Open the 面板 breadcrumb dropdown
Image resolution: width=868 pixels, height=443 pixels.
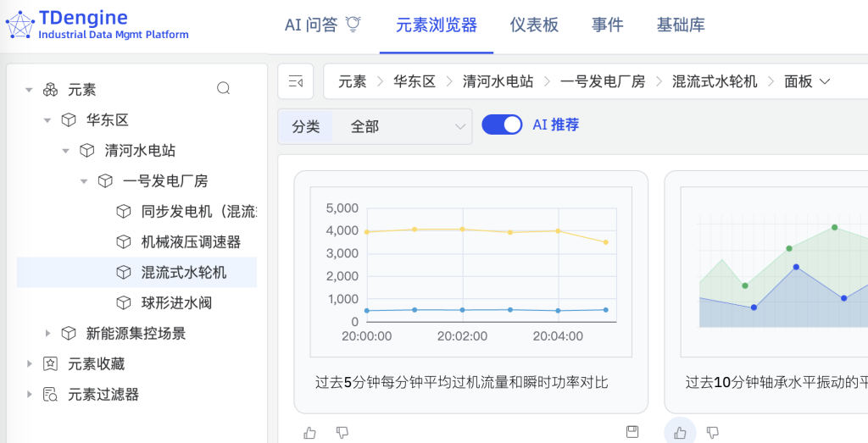pos(807,82)
